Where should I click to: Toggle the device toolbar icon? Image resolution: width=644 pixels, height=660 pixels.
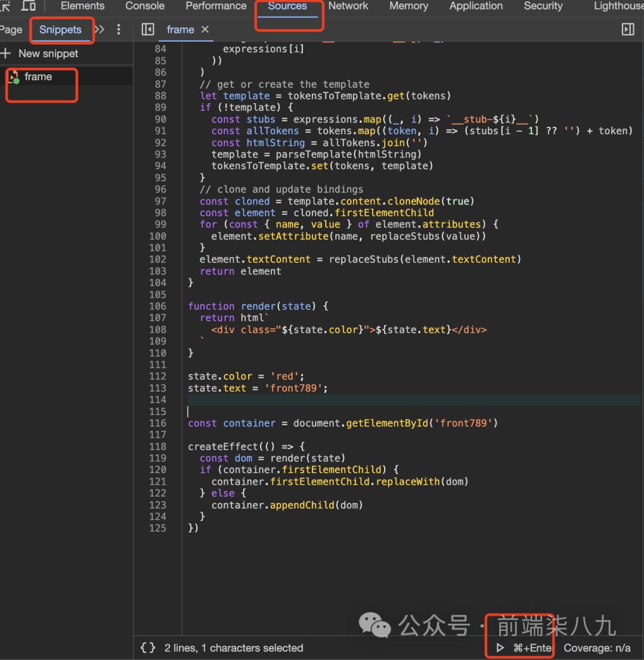click(x=29, y=6)
